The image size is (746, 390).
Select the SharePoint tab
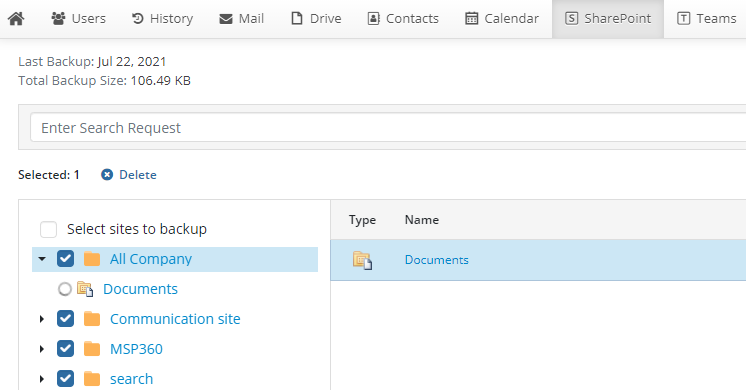tap(608, 19)
